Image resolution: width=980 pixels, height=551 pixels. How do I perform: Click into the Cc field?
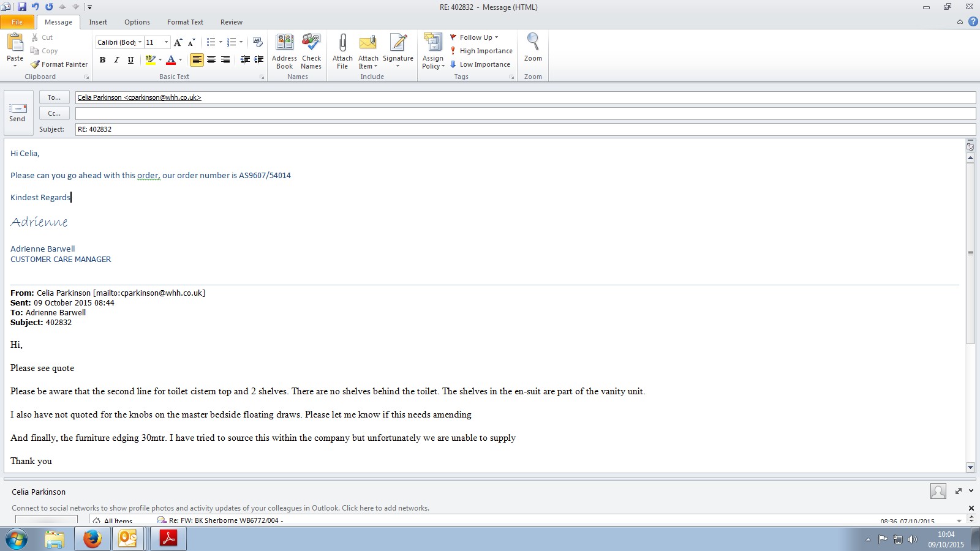[526, 113]
